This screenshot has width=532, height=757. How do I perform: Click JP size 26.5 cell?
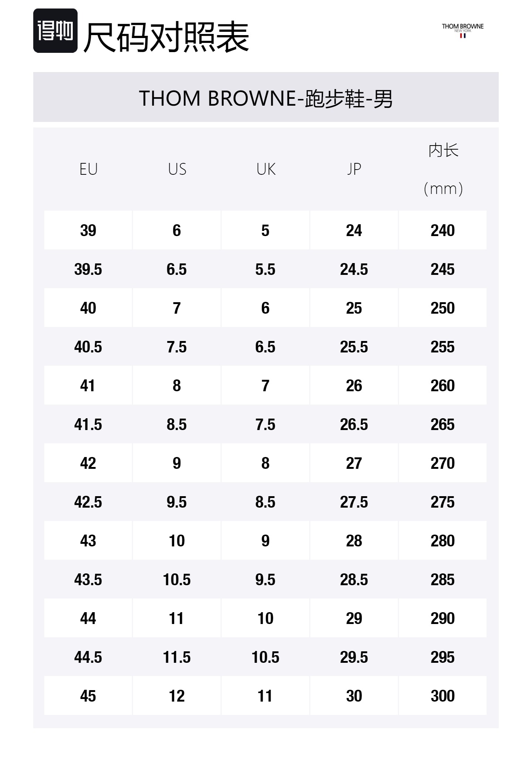pos(354,424)
